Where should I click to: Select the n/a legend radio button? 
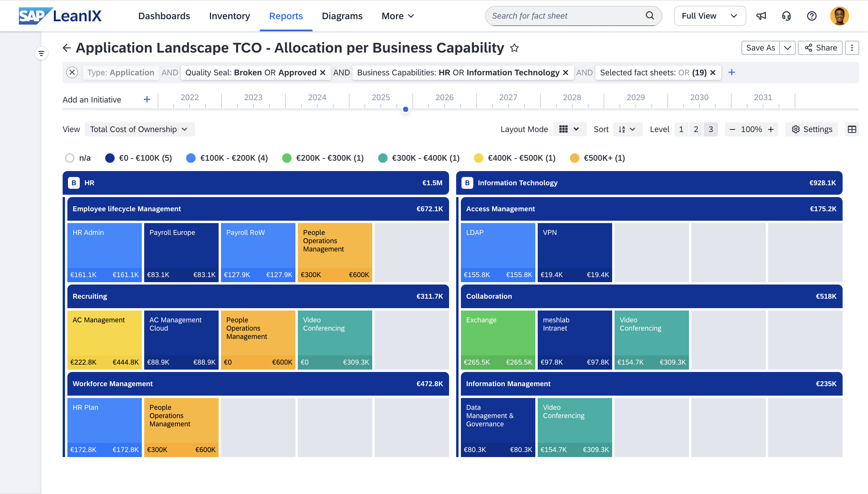click(69, 158)
